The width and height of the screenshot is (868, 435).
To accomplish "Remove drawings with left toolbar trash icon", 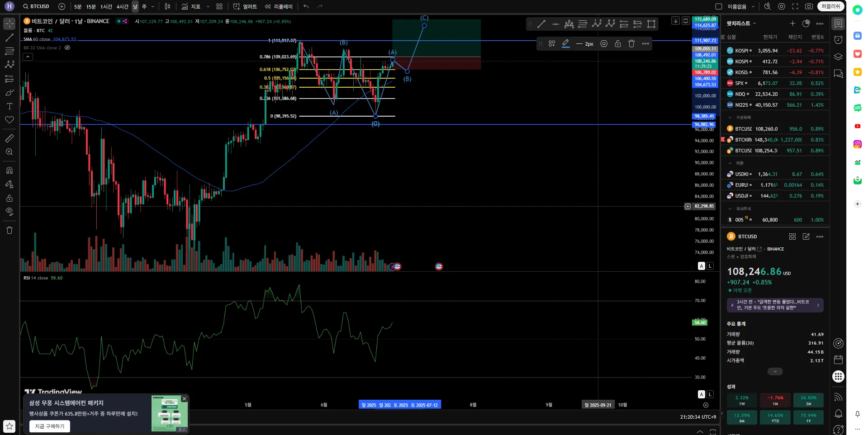I will [x=9, y=230].
